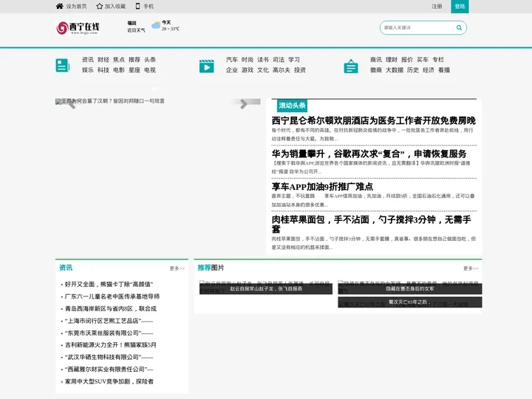Open news item 吉利新能源火力全开
Image resolution: width=532 pixels, height=399 pixels.
point(111,345)
